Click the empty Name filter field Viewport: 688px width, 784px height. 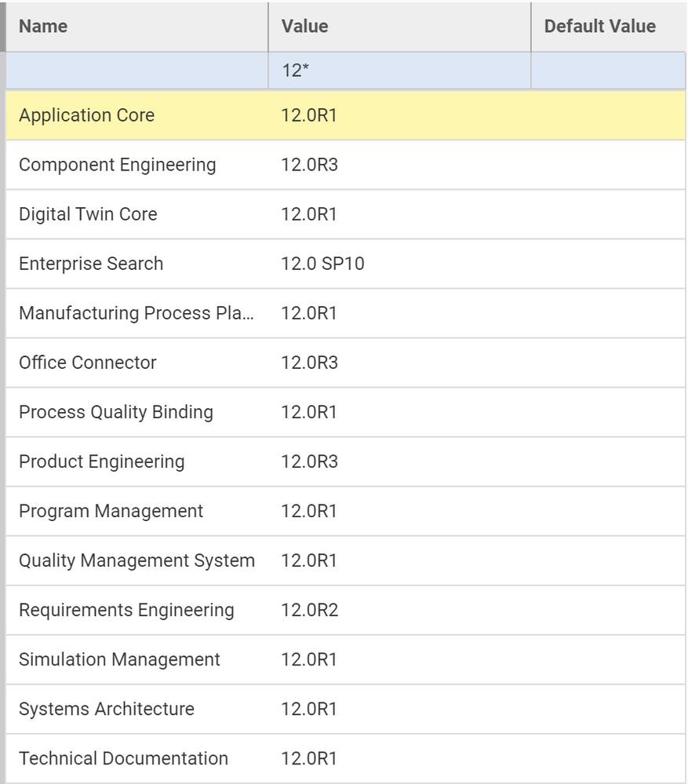(x=137, y=71)
